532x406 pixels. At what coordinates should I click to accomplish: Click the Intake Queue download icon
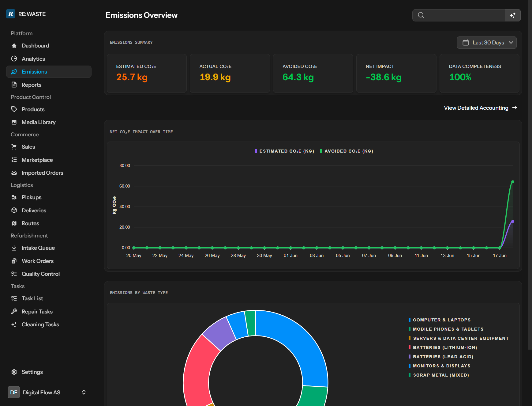14,248
